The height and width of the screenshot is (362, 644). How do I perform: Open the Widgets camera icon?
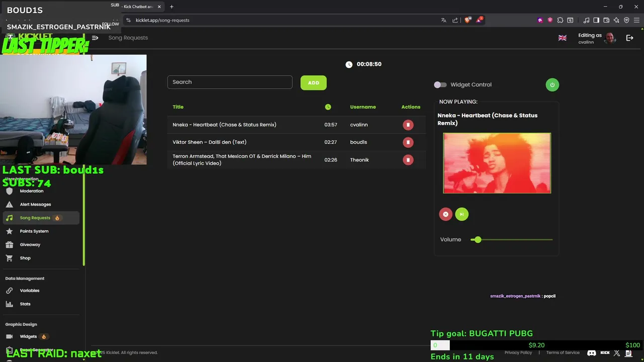tap(9, 336)
